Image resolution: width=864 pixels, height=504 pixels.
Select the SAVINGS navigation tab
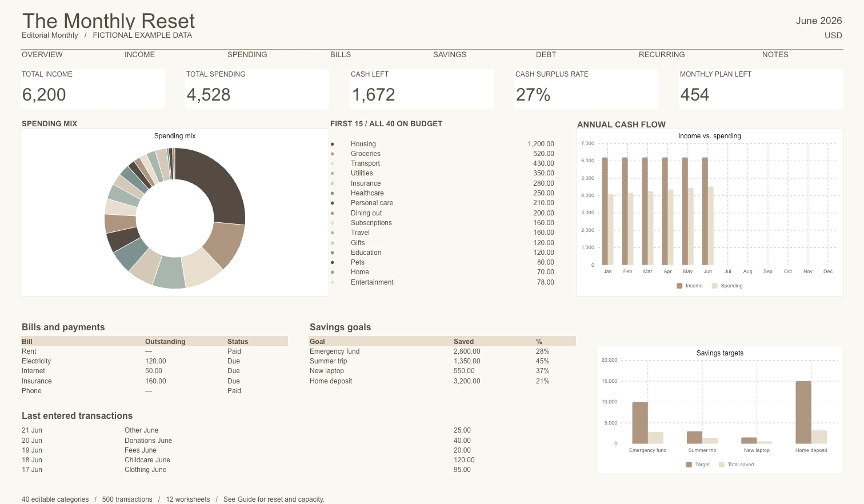click(x=450, y=55)
